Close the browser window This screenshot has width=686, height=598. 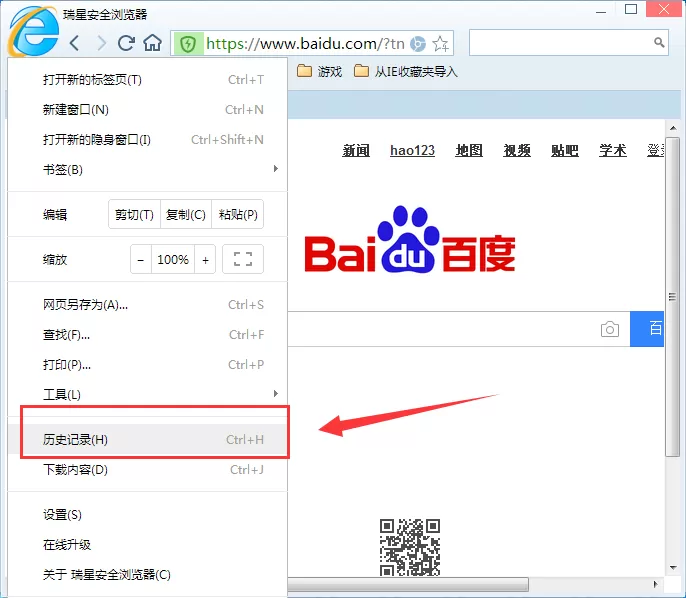pos(664,9)
